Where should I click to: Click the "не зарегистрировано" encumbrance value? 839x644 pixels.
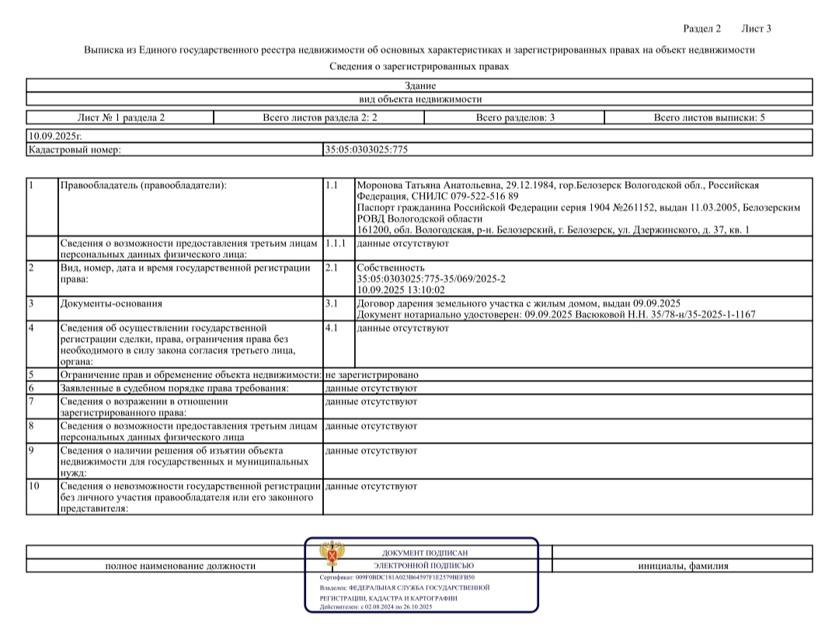click(x=371, y=374)
